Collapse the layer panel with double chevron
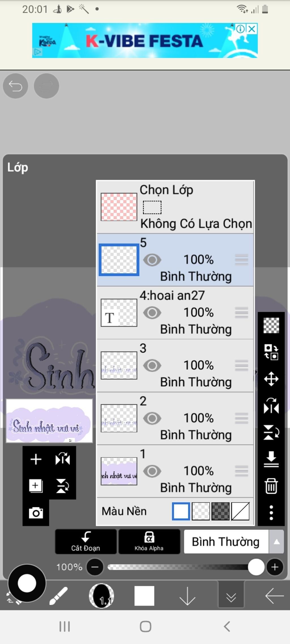Screen dimensions: 290x644 [231, 596]
